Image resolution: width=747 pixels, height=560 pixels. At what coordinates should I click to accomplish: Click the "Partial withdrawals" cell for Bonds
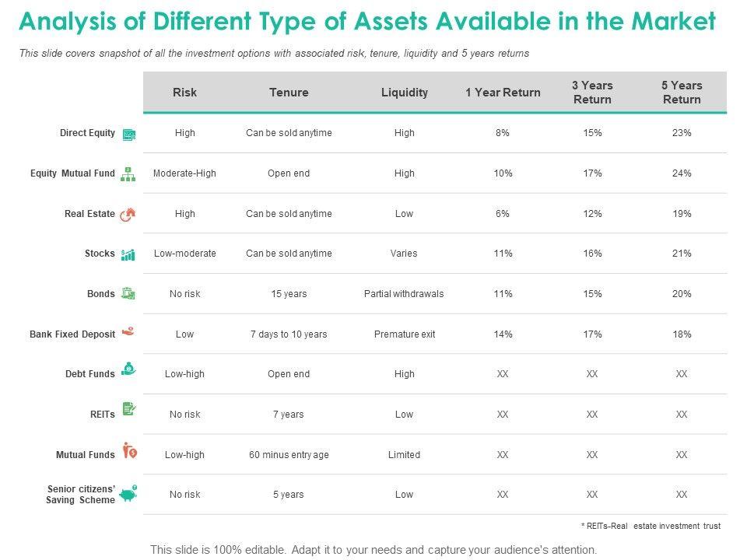(x=404, y=294)
